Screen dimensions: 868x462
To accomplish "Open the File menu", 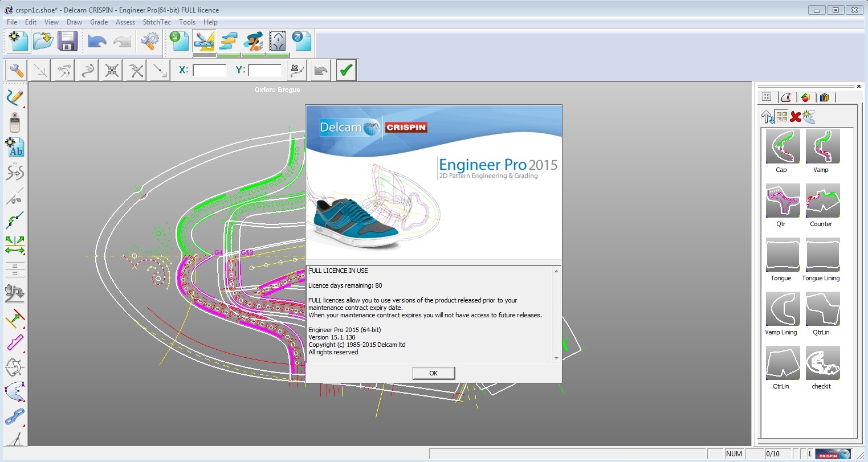I will point(12,22).
